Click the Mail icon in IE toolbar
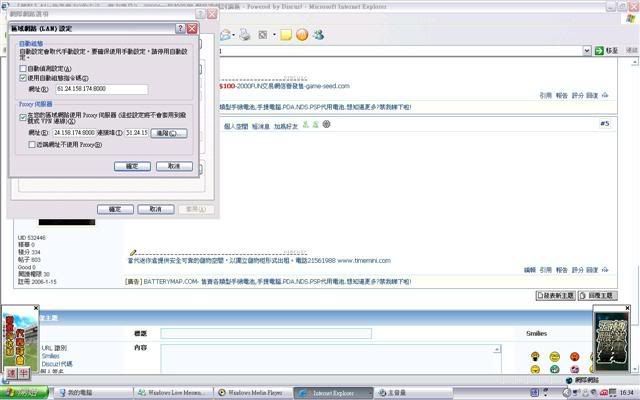 (x=227, y=34)
